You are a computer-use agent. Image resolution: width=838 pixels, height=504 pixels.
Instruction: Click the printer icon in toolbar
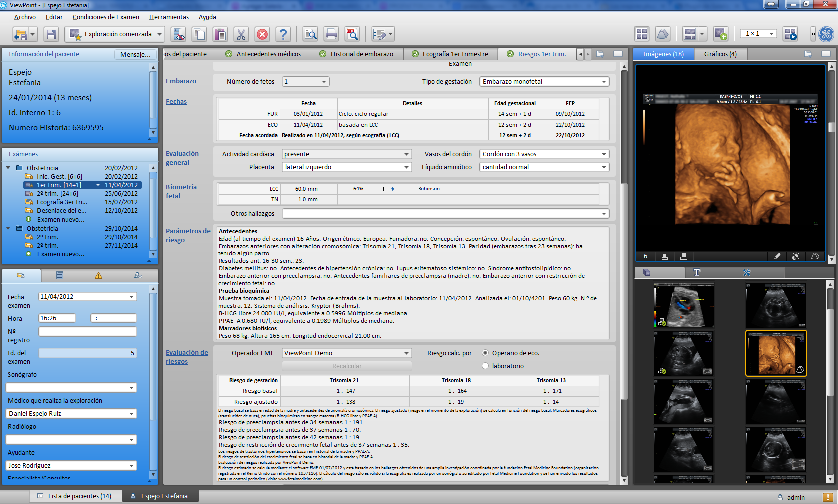(x=331, y=34)
